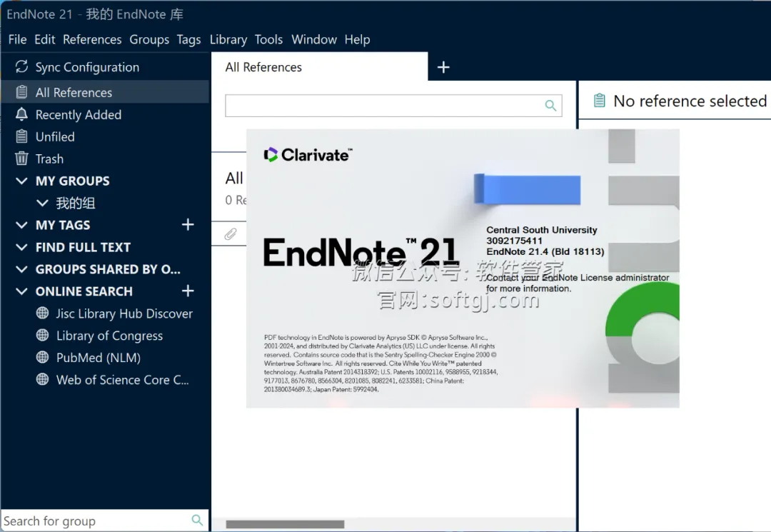The image size is (771, 532).
Task: Click the Sync Configuration refresh icon
Action: [22, 66]
